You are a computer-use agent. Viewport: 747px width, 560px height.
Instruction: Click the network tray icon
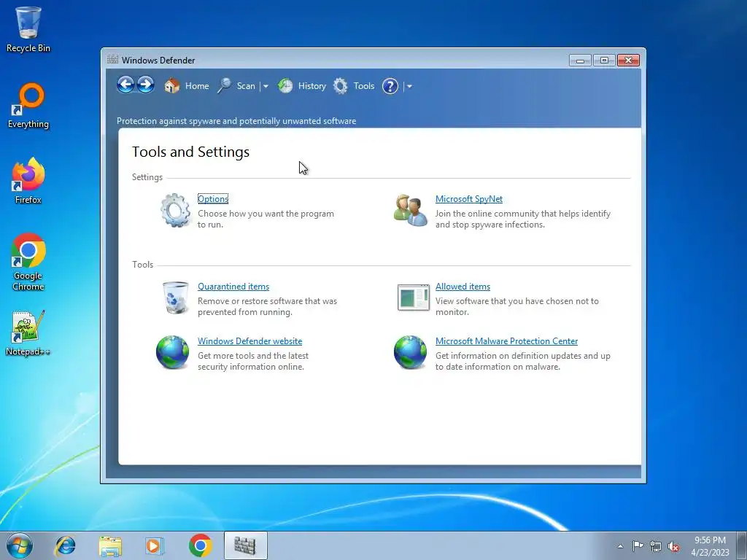click(x=656, y=546)
